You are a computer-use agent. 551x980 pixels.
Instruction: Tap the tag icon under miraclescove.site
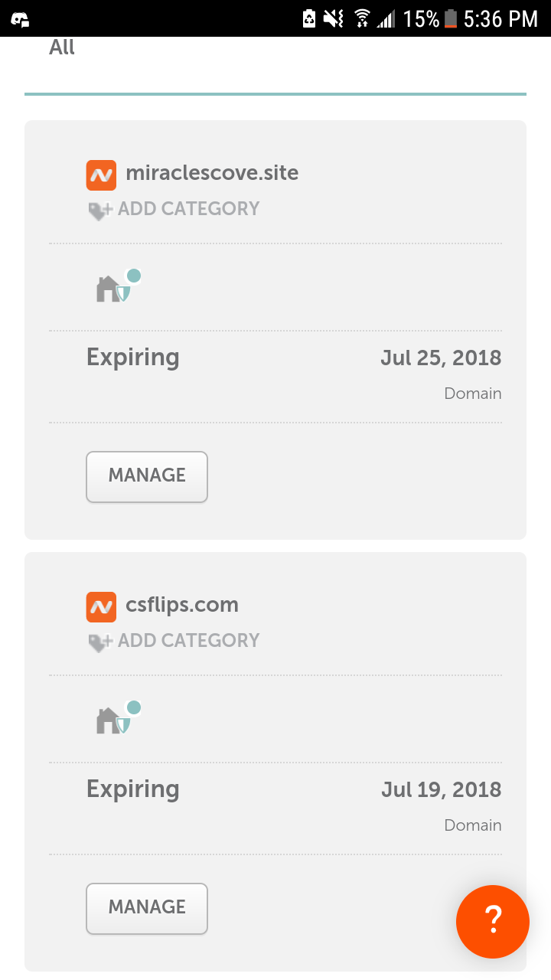101,211
